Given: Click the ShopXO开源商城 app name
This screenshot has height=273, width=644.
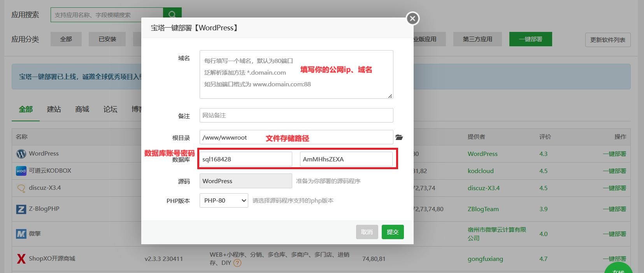Looking at the screenshot, I should point(52,259).
